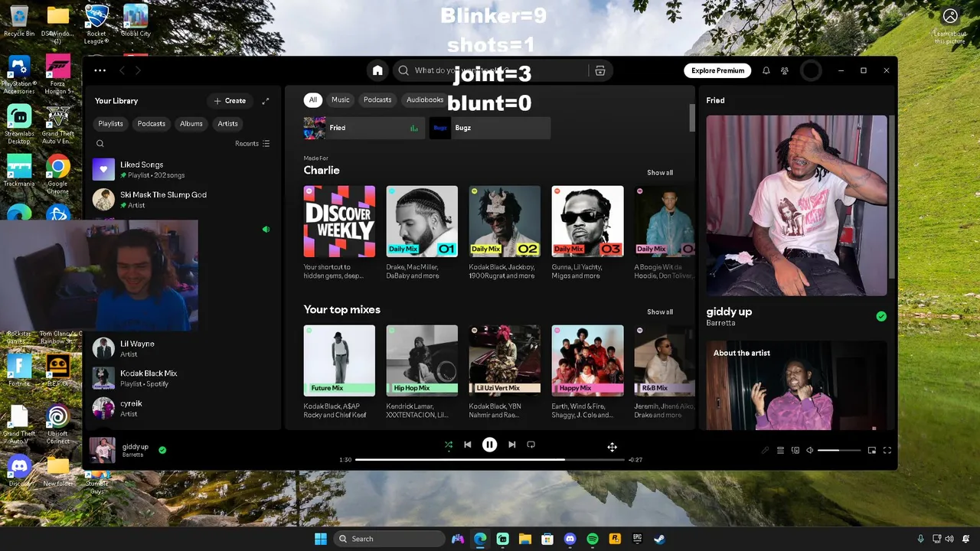
Task: Open the Happy Mix card
Action: [587, 372]
